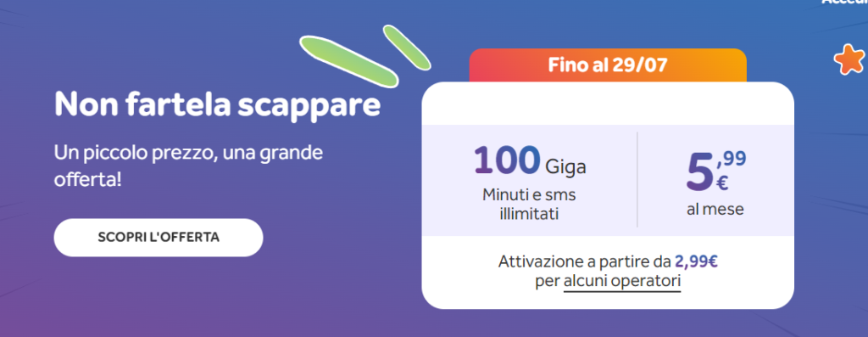Click the Non fartela scappare headline
Screen dimensions: 868x337
[218, 104]
